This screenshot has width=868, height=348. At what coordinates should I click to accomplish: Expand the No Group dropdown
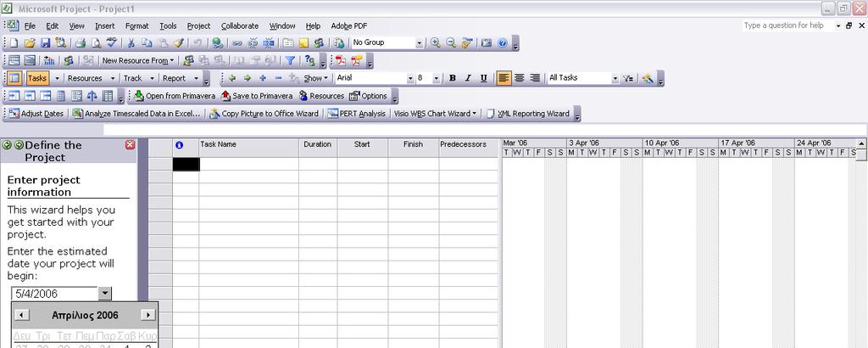pos(419,42)
